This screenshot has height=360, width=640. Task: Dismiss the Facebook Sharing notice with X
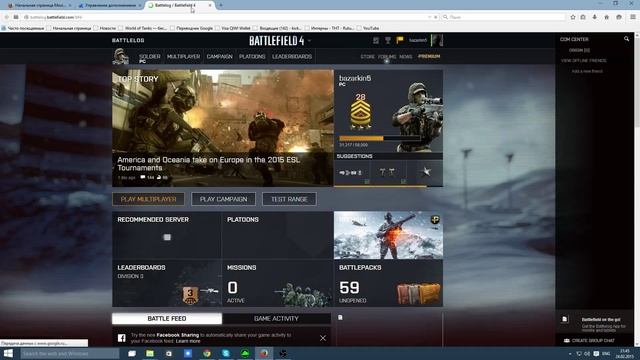(323, 338)
